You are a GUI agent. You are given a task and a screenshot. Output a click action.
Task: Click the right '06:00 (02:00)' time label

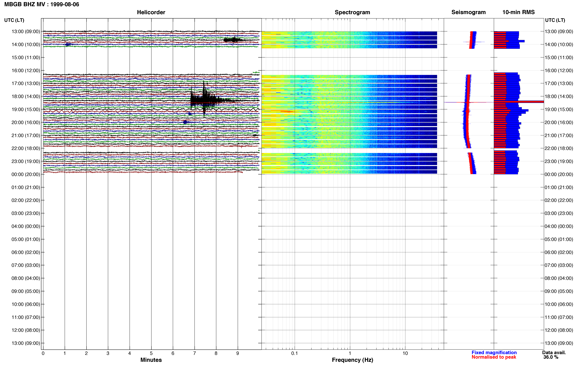(x=559, y=252)
